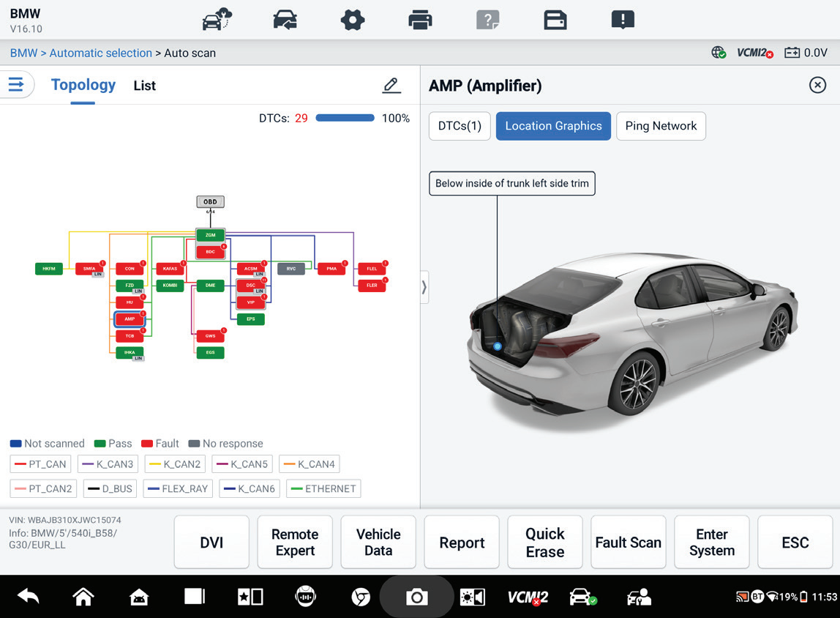Click the save data icon
This screenshot has width=840, height=618.
[x=555, y=21]
